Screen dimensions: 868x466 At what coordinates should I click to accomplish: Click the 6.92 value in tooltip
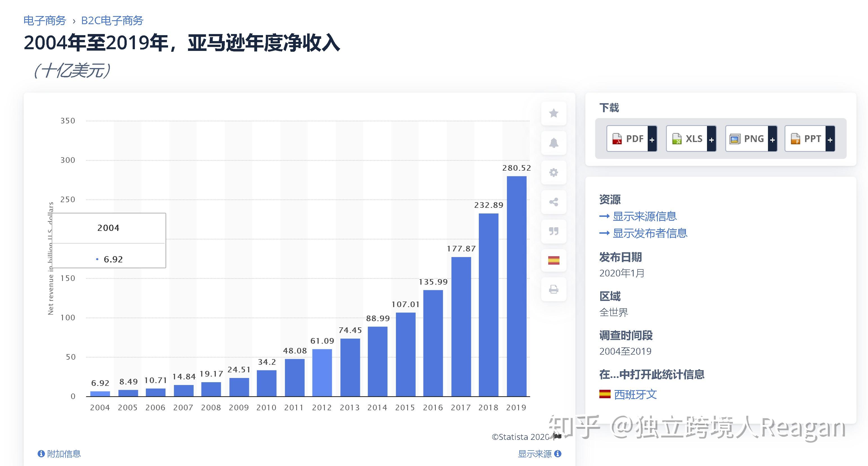click(x=113, y=259)
